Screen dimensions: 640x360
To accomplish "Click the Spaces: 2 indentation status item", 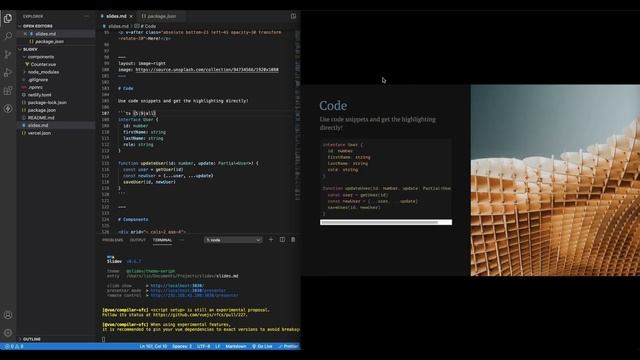I will (x=182, y=347).
